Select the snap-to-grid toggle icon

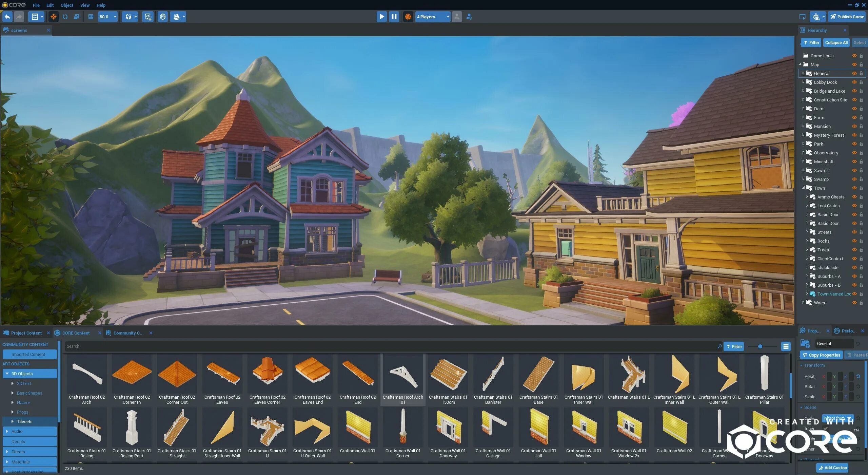90,16
